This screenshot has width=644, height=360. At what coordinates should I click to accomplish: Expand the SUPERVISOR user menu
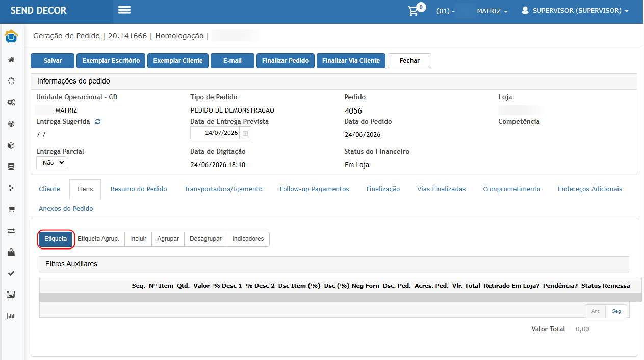coord(580,11)
